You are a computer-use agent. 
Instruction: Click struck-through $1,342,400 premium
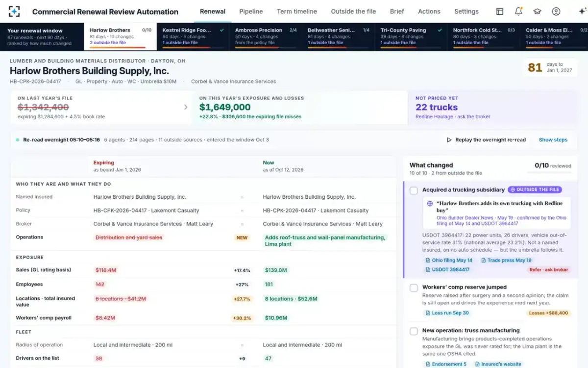coord(43,107)
